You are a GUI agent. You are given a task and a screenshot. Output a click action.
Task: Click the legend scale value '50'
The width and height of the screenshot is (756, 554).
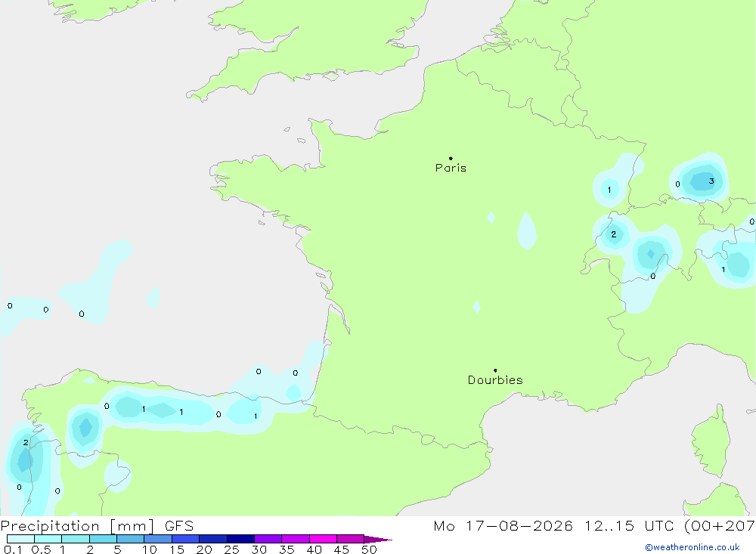coord(369,549)
